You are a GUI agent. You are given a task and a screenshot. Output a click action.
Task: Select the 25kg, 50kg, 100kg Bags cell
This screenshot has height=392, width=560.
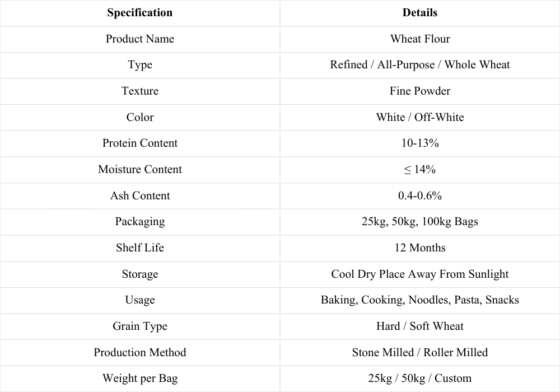(x=419, y=222)
